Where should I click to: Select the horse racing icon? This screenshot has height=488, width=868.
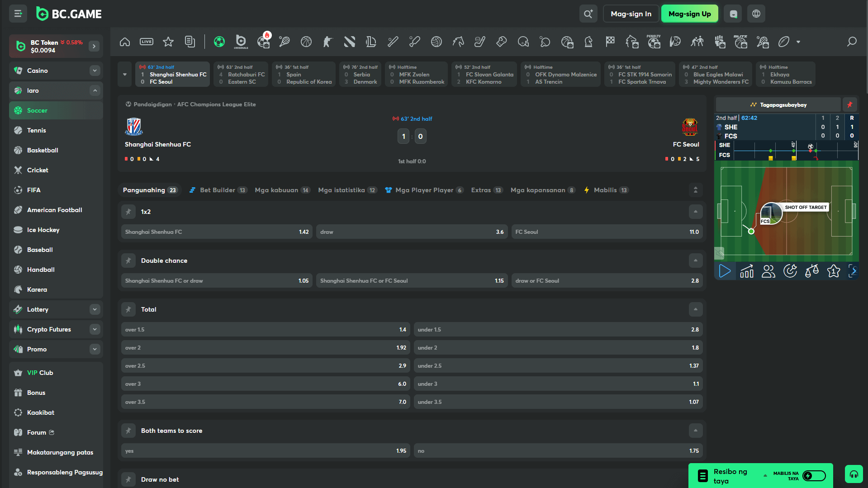(x=458, y=42)
